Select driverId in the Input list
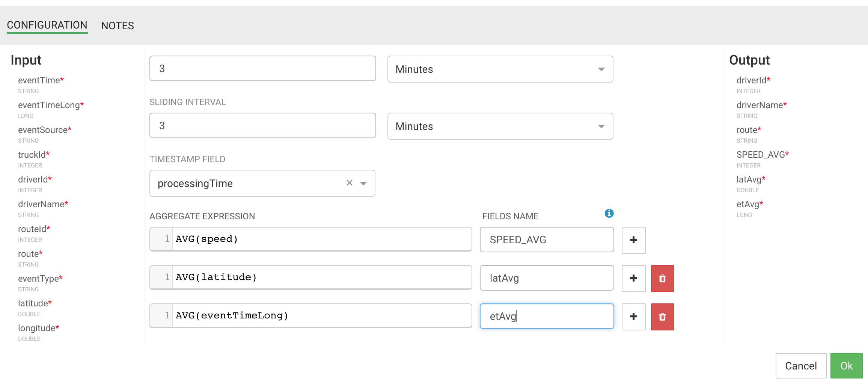 click(35, 179)
